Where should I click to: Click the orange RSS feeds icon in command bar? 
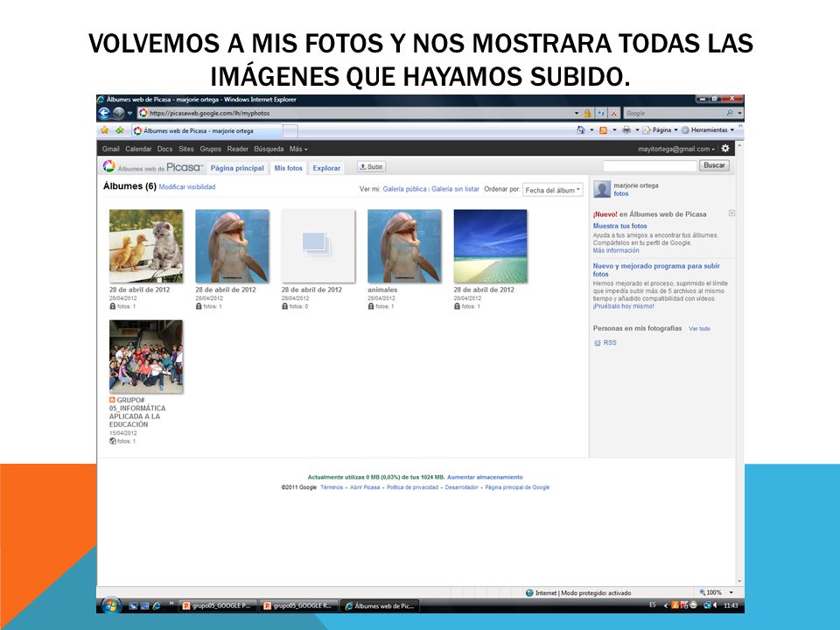point(603,130)
